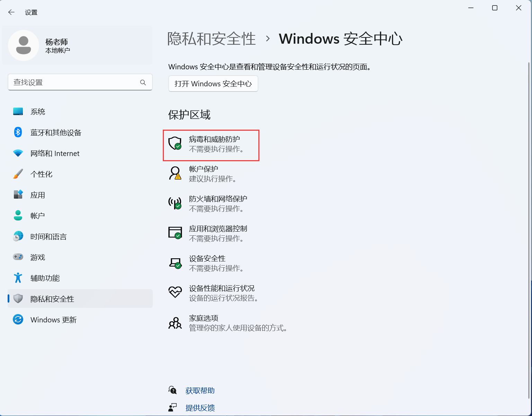Click the antenna icon for 防火墙和网络保护
The image size is (532, 416).
pyautogui.click(x=175, y=203)
